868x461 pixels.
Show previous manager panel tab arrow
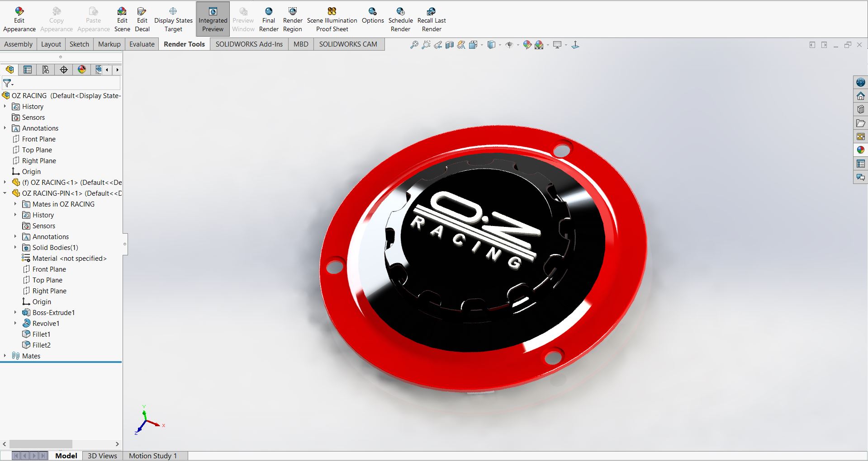[x=107, y=70]
